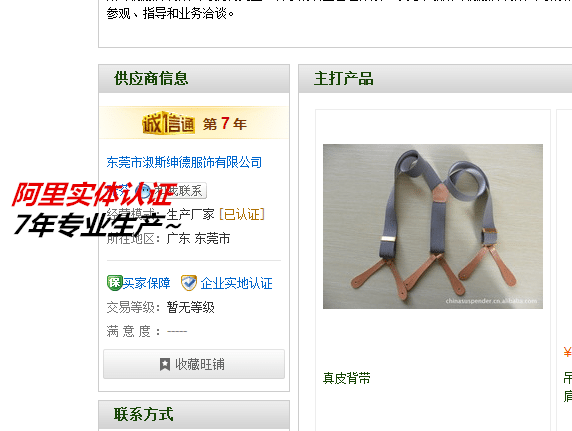Open the 真皮背带 product title link

coord(347,378)
